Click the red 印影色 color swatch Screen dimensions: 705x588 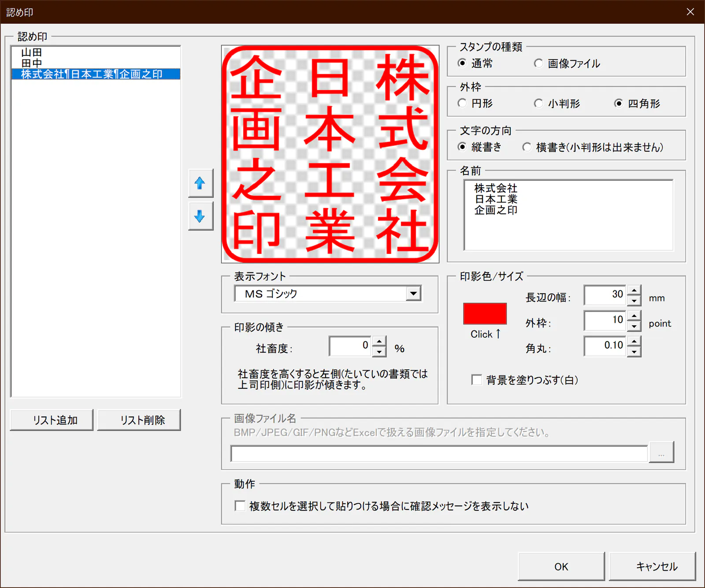[485, 313]
